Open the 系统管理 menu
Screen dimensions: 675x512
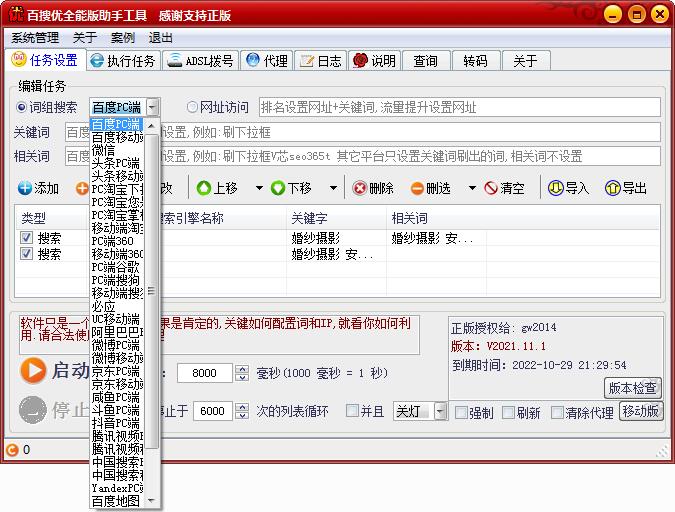(35, 38)
